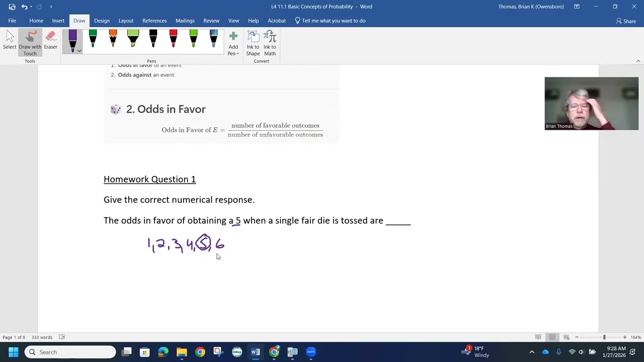Click Ink to Math
644x362 pixels.
point(270,43)
